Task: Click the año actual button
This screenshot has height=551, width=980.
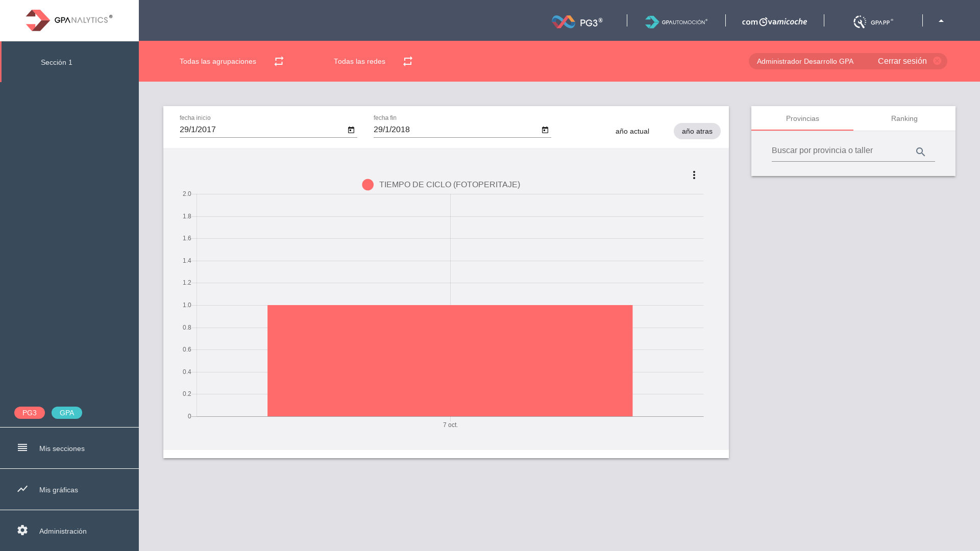Action: click(x=632, y=131)
